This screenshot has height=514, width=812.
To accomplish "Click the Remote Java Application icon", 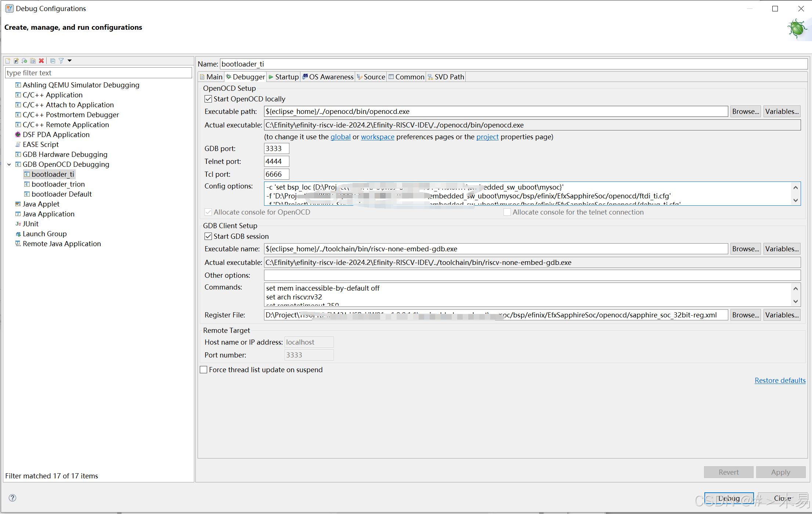I will tap(18, 244).
